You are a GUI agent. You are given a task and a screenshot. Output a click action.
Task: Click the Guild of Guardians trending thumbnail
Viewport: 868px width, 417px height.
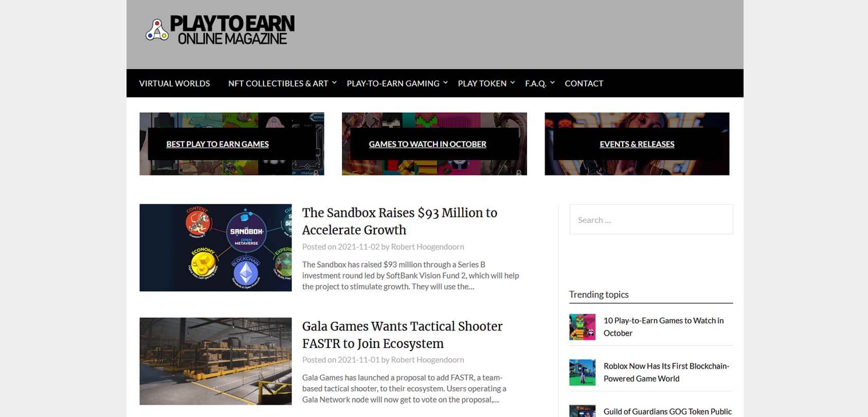tap(582, 411)
